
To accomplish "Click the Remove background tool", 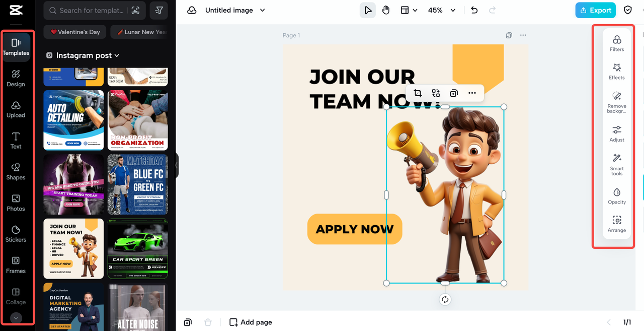I will coord(617,102).
